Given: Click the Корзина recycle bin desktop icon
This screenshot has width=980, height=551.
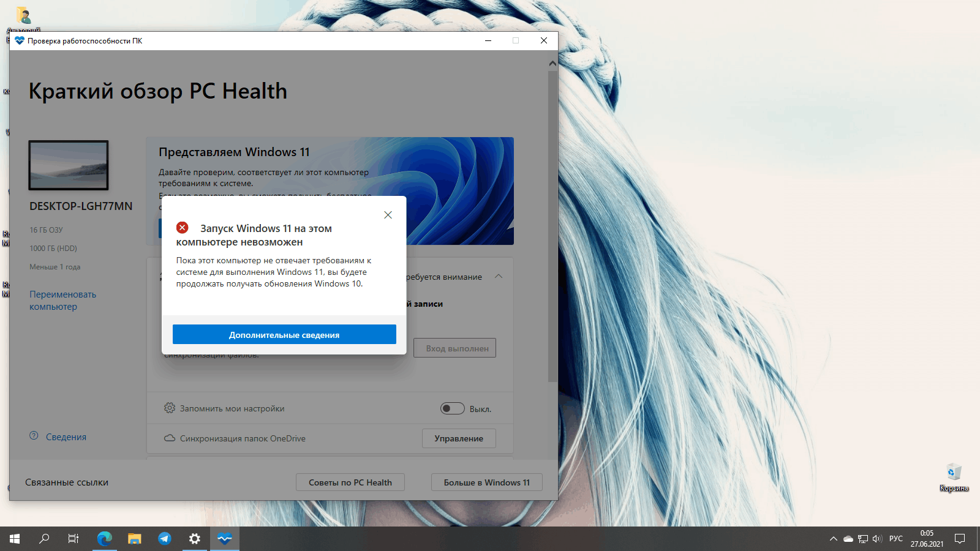Looking at the screenshot, I should click(x=954, y=478).
